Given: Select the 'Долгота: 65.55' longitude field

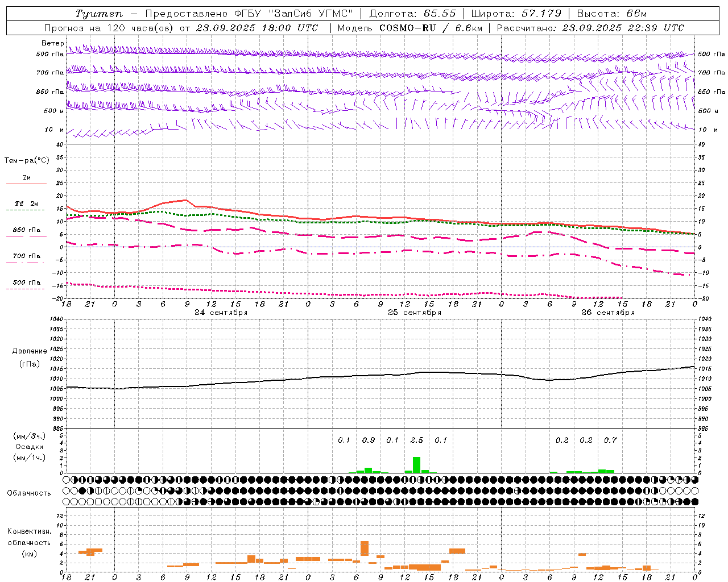Looking at the screenshot, I should [x=412, y=14].
